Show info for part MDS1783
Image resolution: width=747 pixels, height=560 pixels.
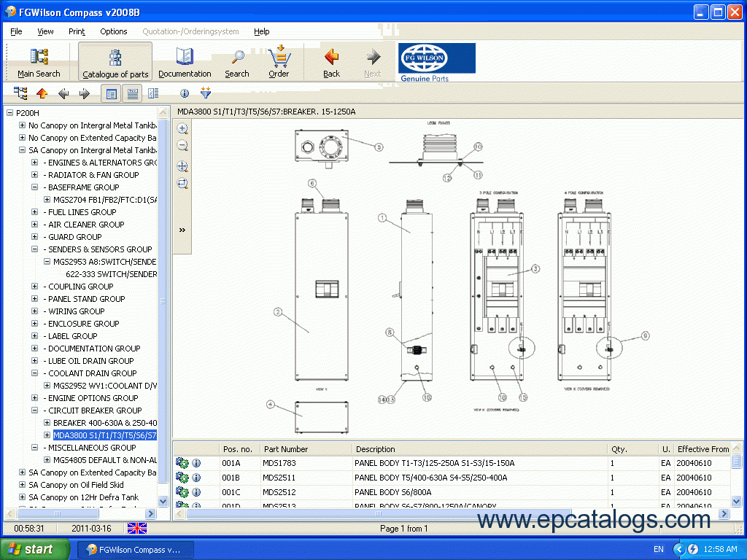click(196, 463)
